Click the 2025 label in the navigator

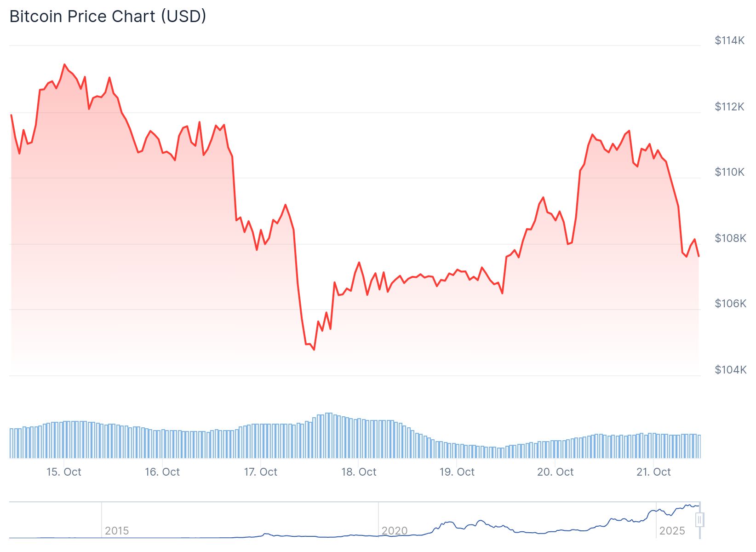click(672, 531)
